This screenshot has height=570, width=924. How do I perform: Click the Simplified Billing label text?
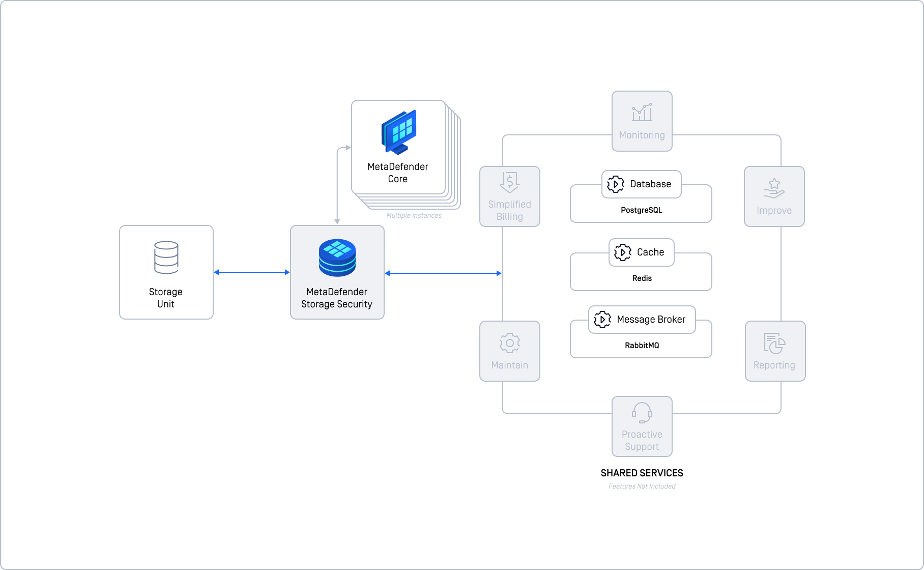510,211
